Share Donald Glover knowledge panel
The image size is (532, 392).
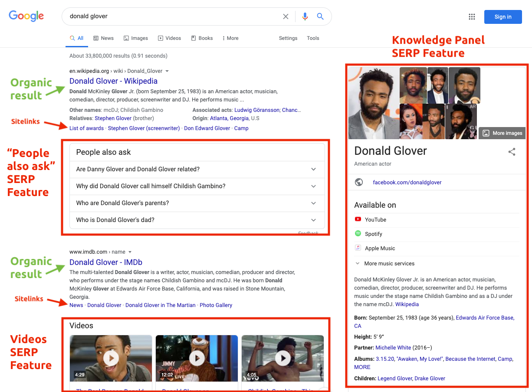tap(512, 152)
